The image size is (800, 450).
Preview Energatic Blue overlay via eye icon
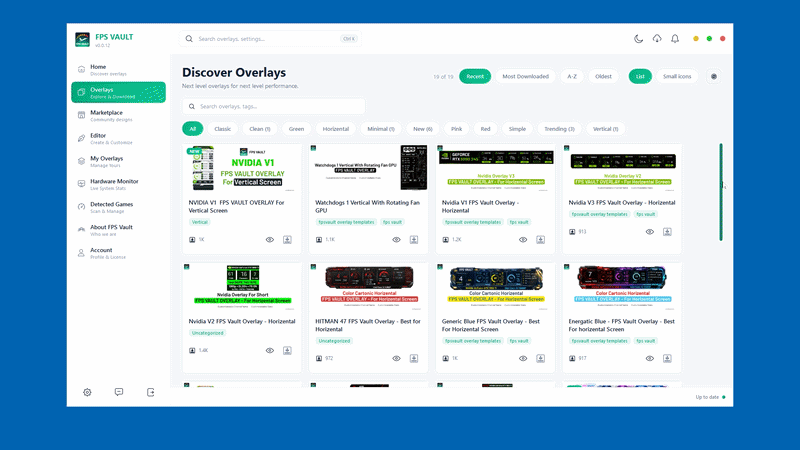649,359
